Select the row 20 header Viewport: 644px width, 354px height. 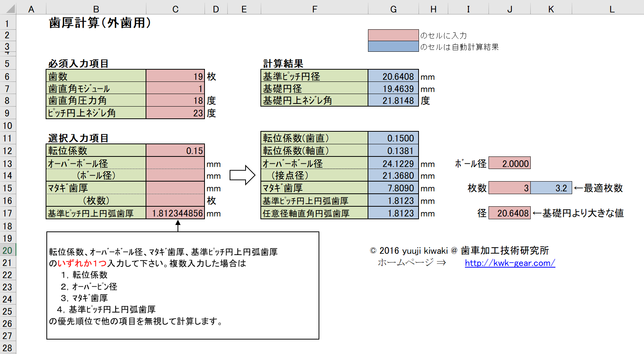(8, 250)
